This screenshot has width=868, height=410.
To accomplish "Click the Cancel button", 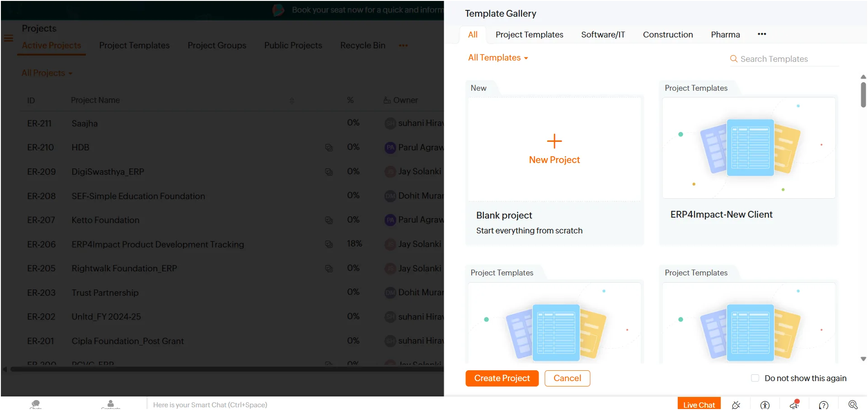I will 568,378.
